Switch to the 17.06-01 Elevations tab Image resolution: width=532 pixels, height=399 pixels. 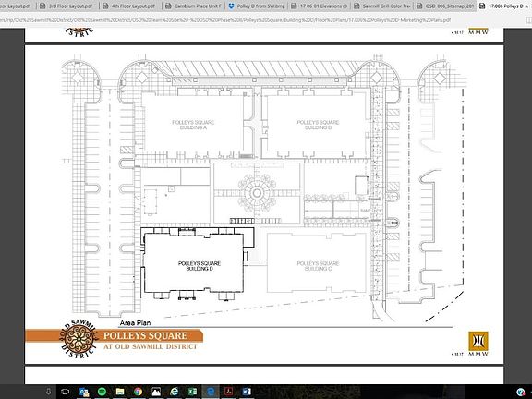[x=319, y=6]
